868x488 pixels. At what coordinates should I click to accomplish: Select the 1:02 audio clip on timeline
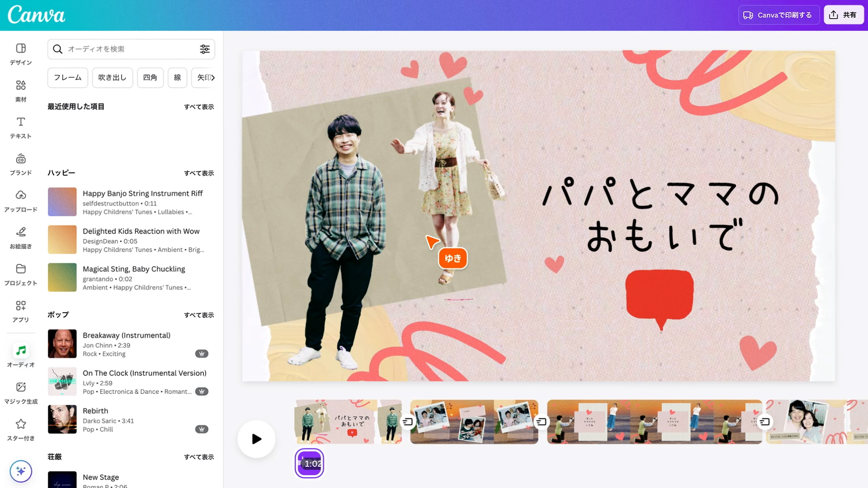(x=310, y=464)
